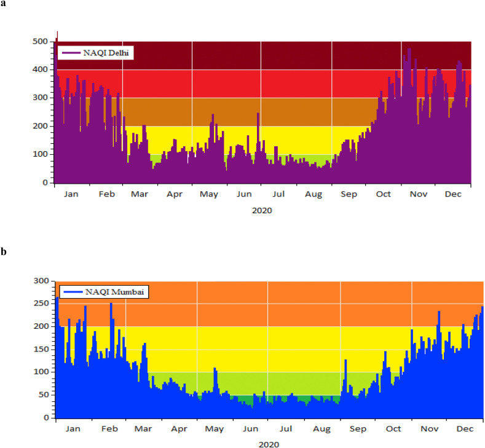485x448 pixels.
Task: Click Aug on the Mumbai chart axis
Action: 322,429
